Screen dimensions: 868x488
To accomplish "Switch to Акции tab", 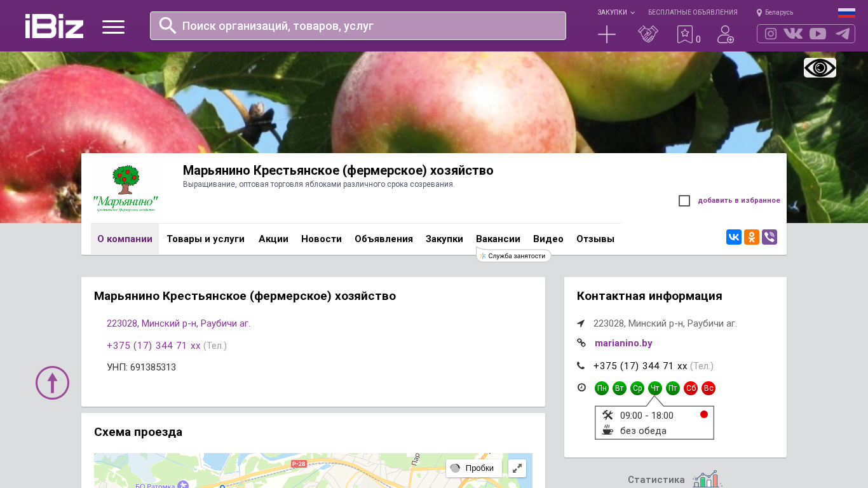I will click(273, 239).
